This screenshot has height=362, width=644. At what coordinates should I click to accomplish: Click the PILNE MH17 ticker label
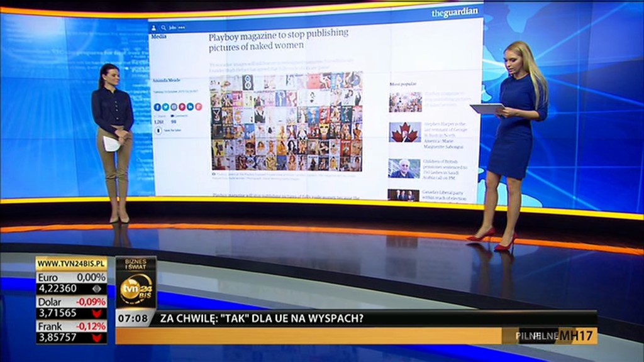(555, 336)
